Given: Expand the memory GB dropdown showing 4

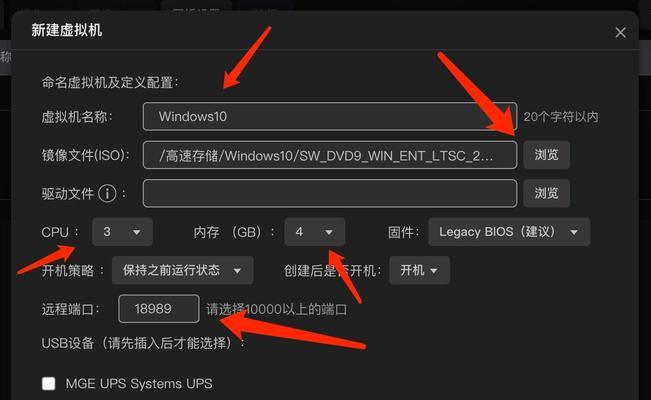Looking at the screenshot, I should coord(315,232).
